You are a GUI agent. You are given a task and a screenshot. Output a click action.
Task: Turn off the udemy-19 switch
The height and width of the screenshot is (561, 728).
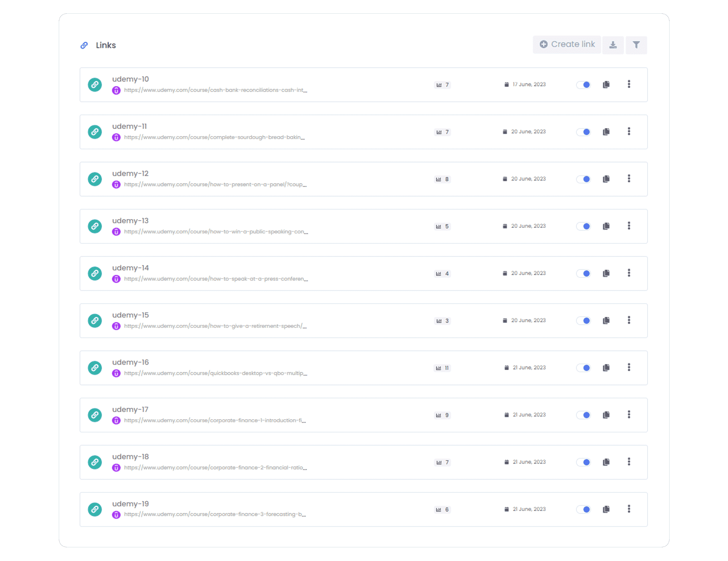coord(583,509)
